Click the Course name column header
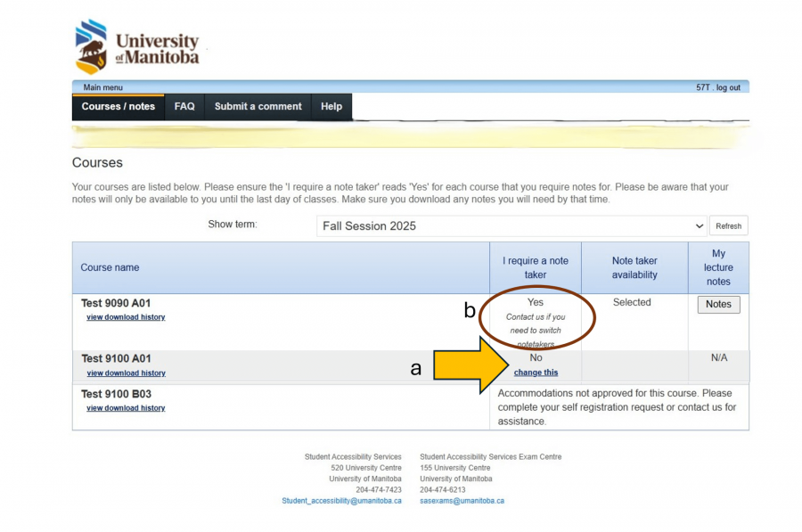 (110, 267)
